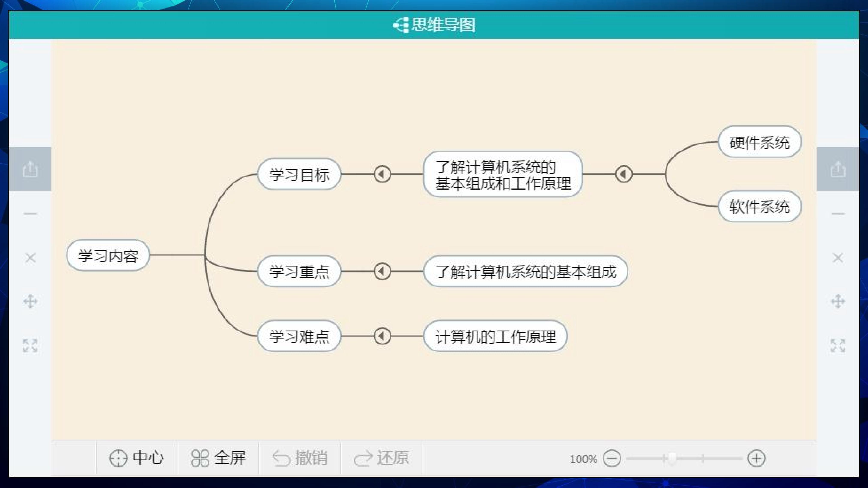Click the zoom in plus circle
Screen dimensions: 868x488
pos(757,458)
